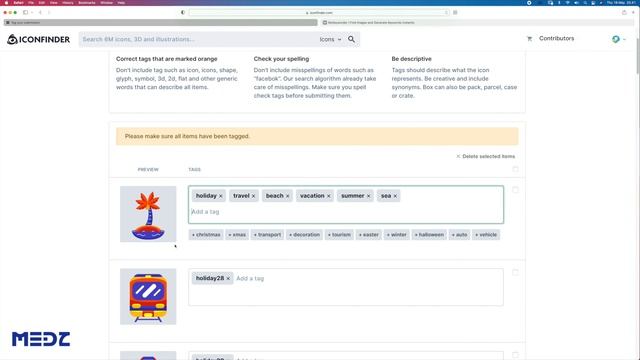The image size is (640, 360).
Task: Remove the vacation tag
Action: (x=329, y=196)
